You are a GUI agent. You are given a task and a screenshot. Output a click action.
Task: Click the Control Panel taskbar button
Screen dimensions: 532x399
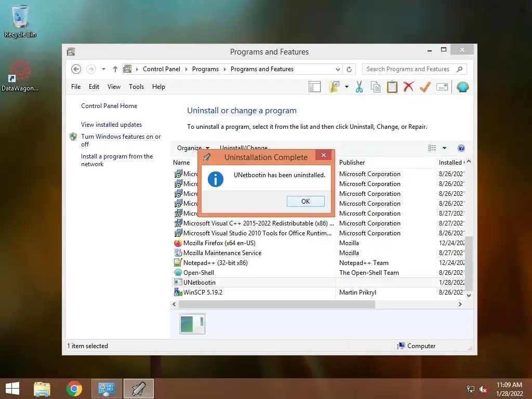[106, 389]
